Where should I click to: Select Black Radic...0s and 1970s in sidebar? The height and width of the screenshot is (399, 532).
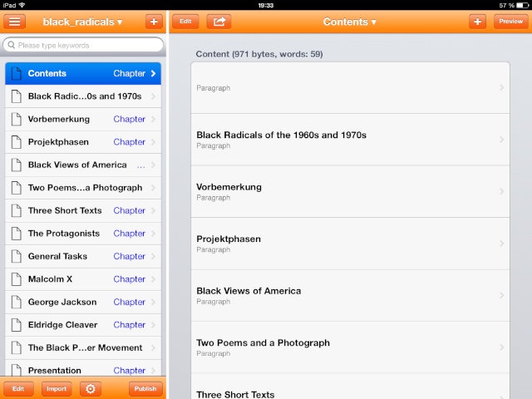[83, 96]
